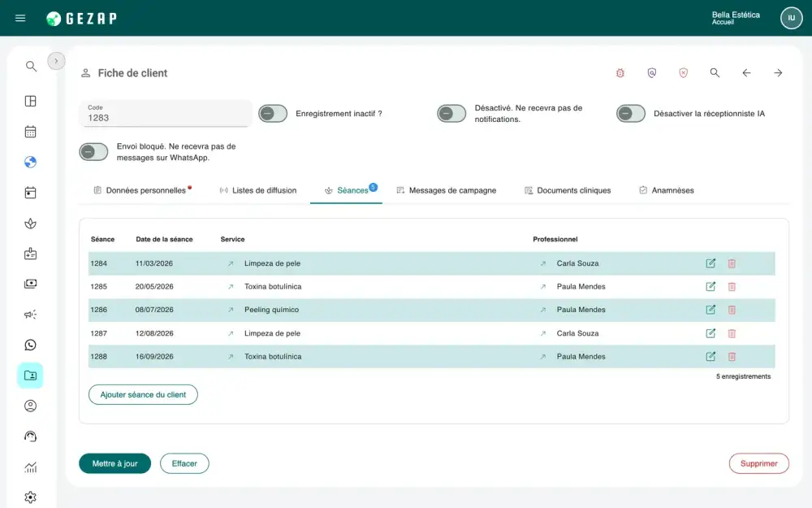812x508 pixels.
Task: Toggle the WhatsApp Envoi bloqué switch
Action: point(93,152)
